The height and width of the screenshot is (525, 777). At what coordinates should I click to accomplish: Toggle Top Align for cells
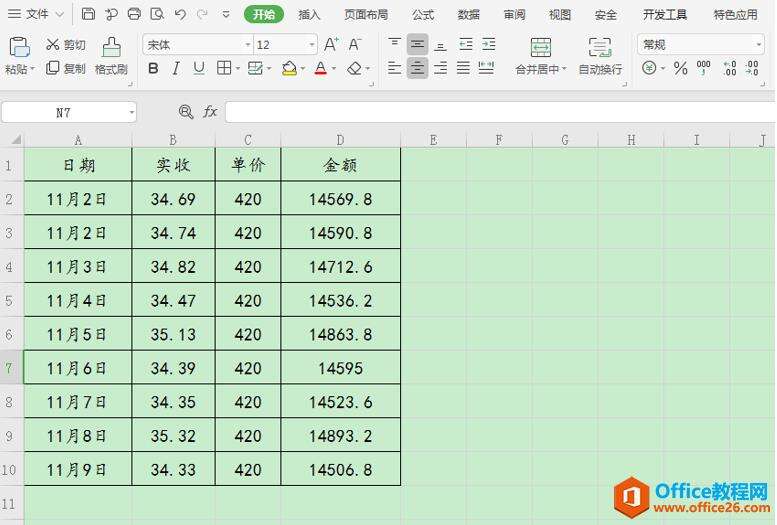[394, 45]
